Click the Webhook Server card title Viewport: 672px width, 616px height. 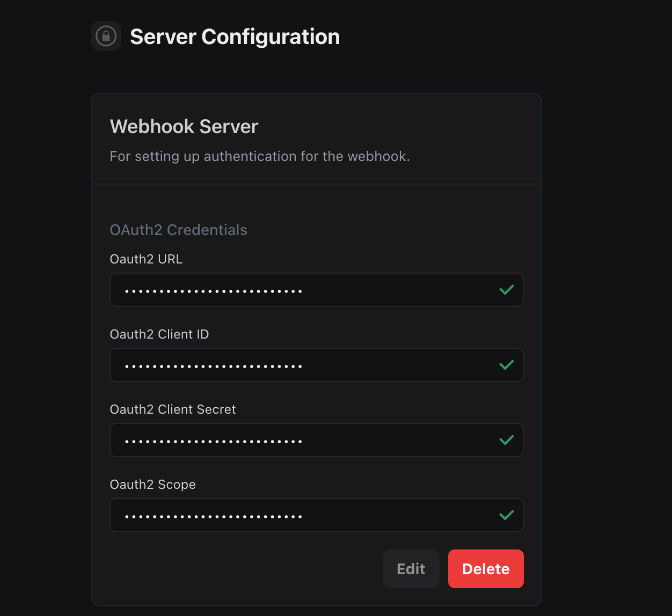coord(184,127)
